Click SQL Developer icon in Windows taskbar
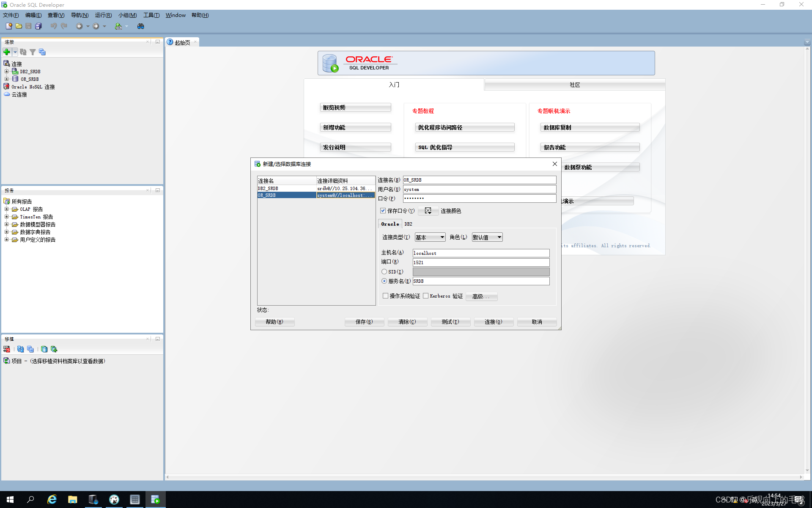The height and width of the screenshot is (508, 812). [x=155, y=500]
